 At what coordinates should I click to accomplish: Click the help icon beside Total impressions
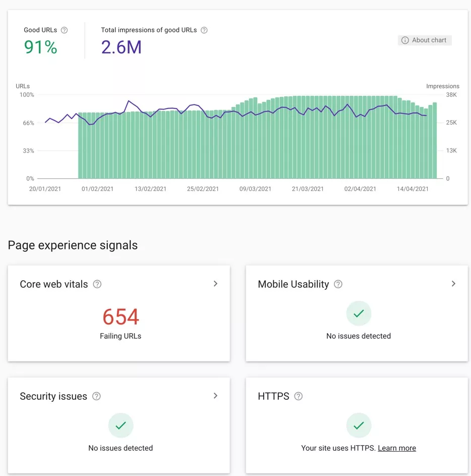click(204, 30)
